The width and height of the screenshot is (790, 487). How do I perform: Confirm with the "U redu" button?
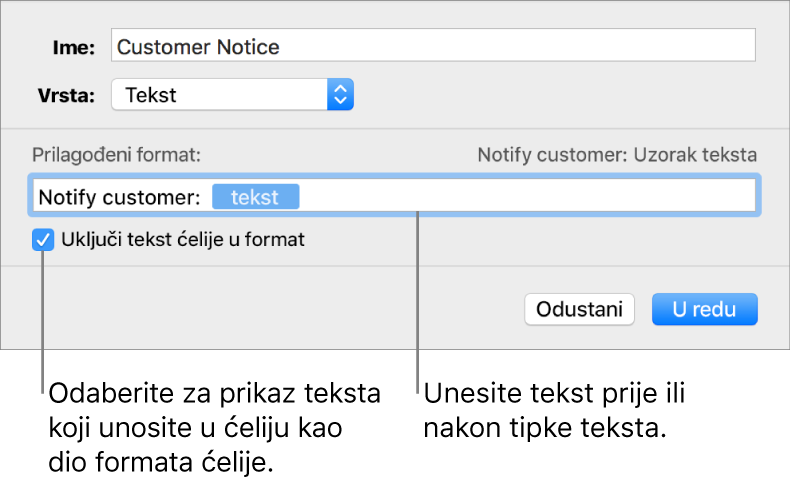click(705, 309)
